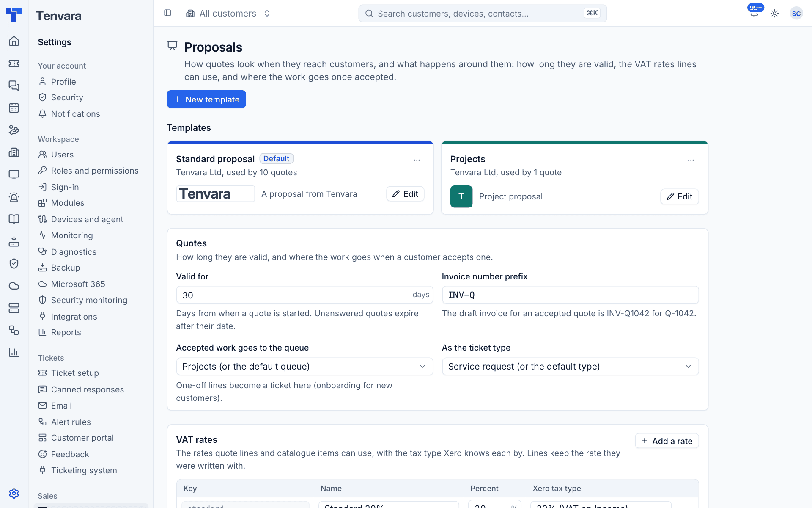Click the Valid for days field
812x508 pixels.
pos(304,295)
